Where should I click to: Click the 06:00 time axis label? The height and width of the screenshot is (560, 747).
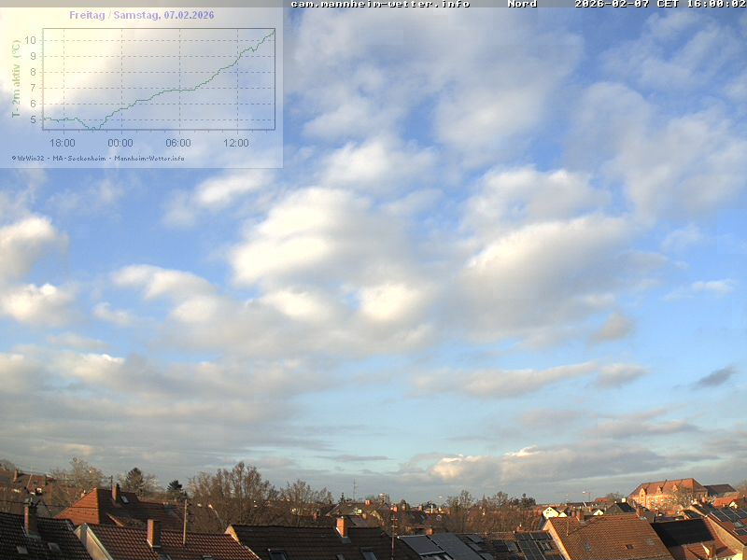(x=177, y=143)
